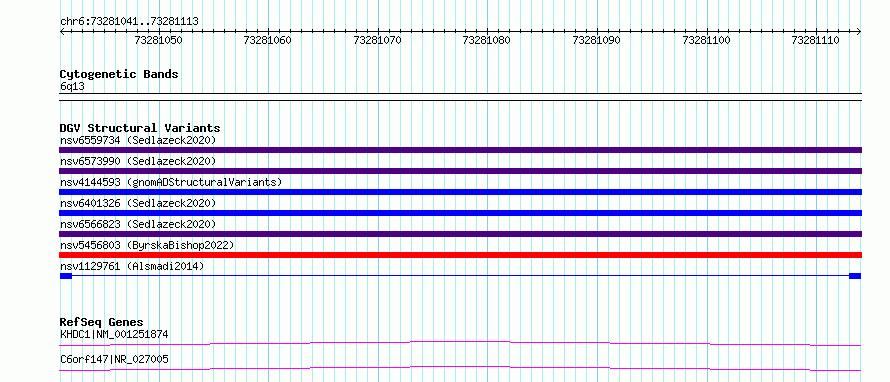The width and height of the screenshot is (890, 382).
Task: Click ruler position 73281050
Action: (158, 40)
